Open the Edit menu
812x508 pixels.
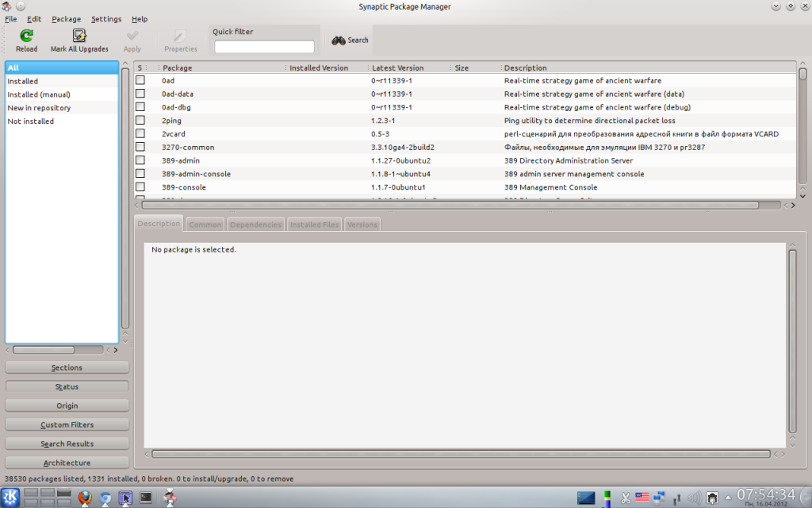tap(34, 19)
